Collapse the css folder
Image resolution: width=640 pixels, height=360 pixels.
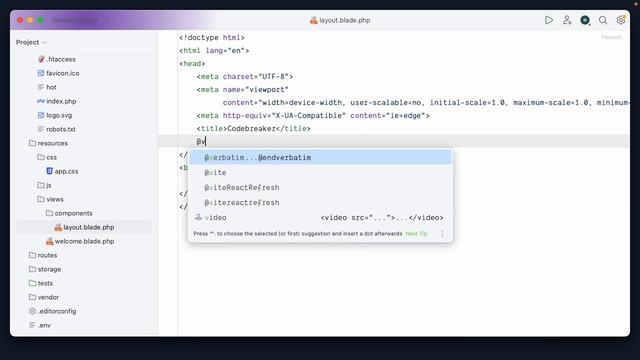[47, 157]
